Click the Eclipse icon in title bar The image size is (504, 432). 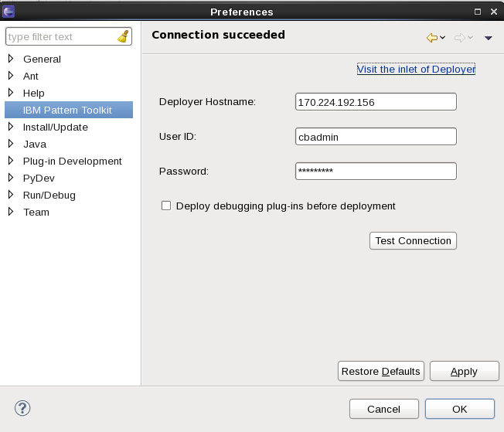(9, 12)
